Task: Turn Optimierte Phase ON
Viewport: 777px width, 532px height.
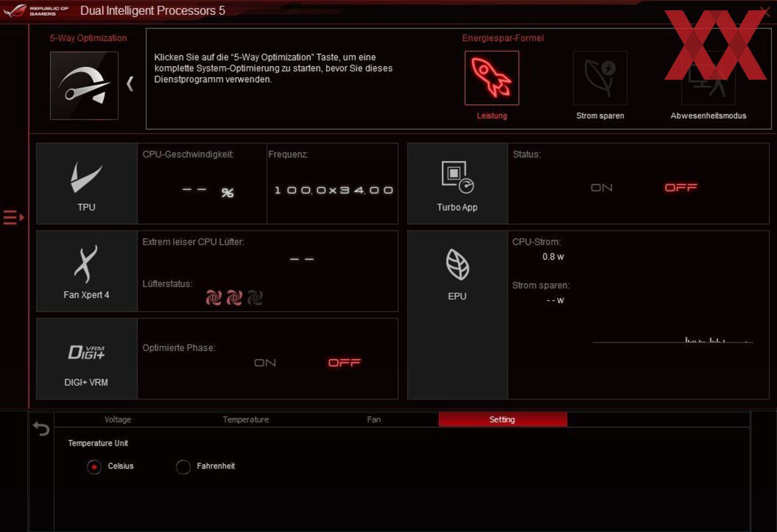Action: click(x=265, y=363)
